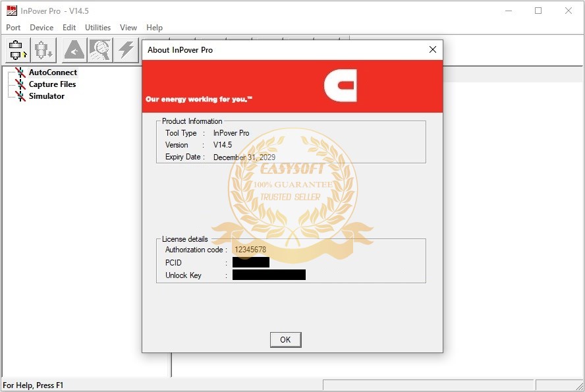Open the Edit menu
Viewport: 585px width, 392px height.
tap(69, 28)
